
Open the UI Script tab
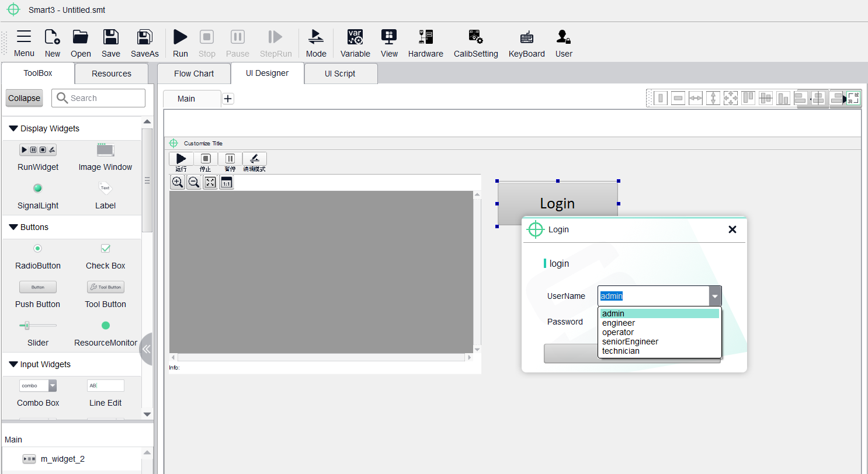pos(341,74)
